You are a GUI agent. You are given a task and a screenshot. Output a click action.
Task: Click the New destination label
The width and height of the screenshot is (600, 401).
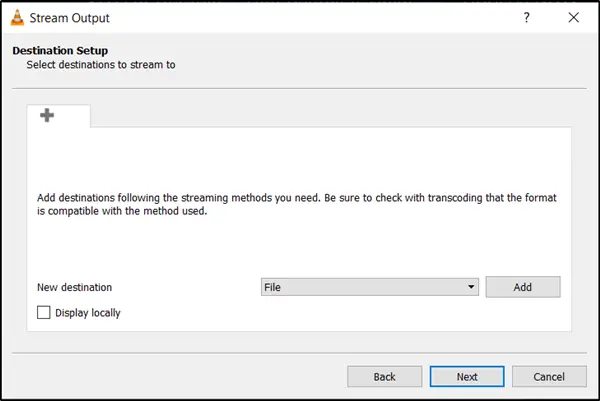pos(75,287)
